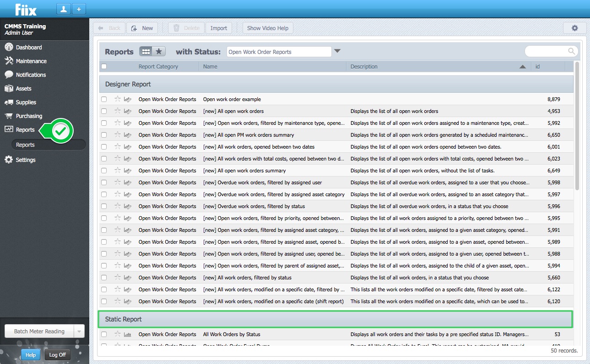Open the Maintenance menu item
590x364 pixels.
coord(31,61)
